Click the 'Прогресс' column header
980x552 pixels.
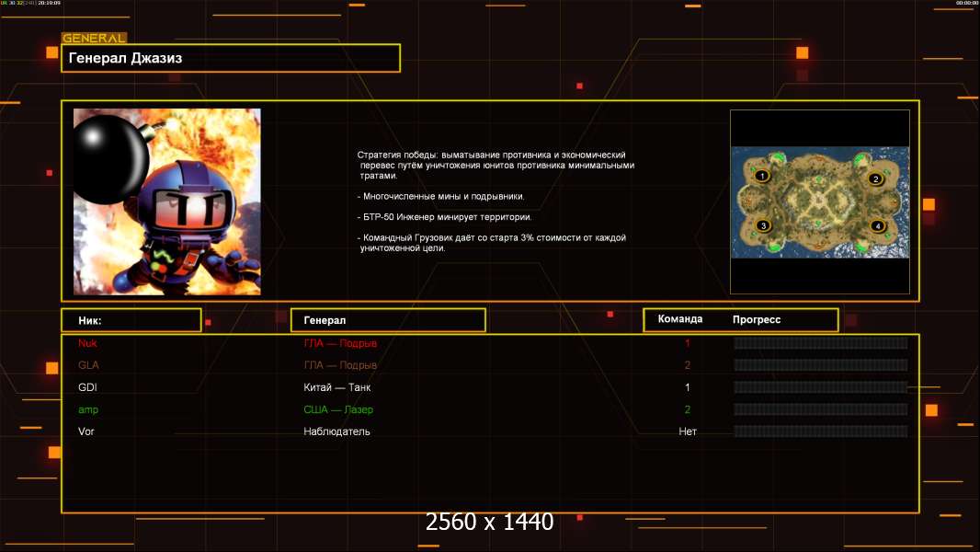[757, 319]
